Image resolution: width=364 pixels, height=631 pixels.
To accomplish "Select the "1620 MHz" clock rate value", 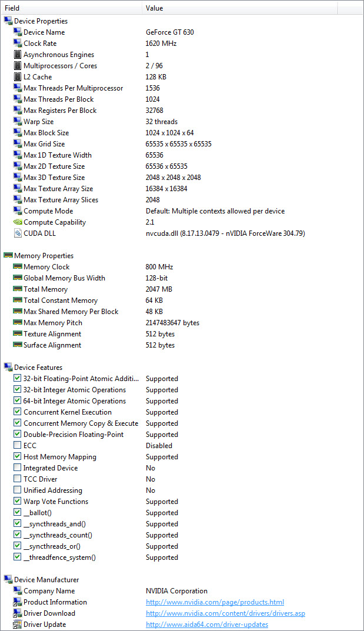I will (161, 44).
